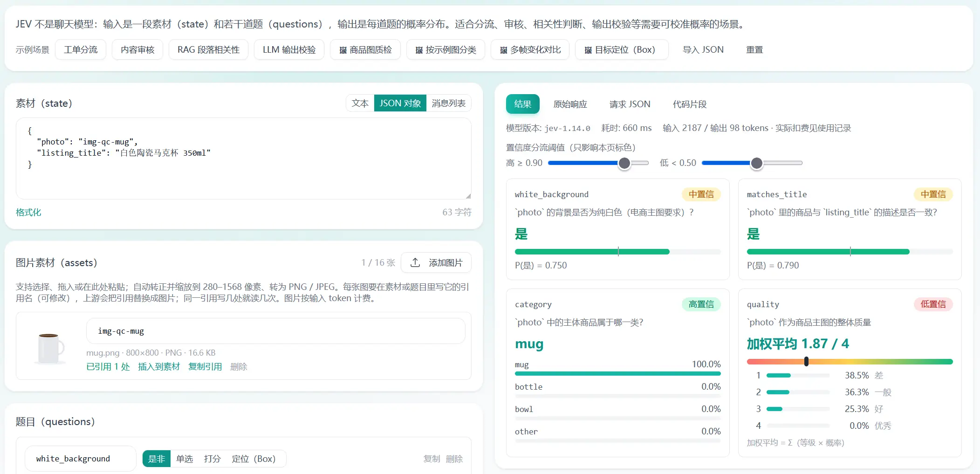Load the 按示例图分类 example scenario
This screenshot has height=474, width=980.
tap(445, 50)
